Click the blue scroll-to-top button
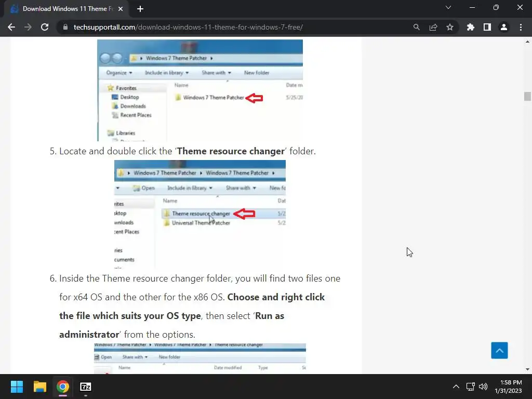This screenshot has height=399, width=532. click(x=499, y=351)
